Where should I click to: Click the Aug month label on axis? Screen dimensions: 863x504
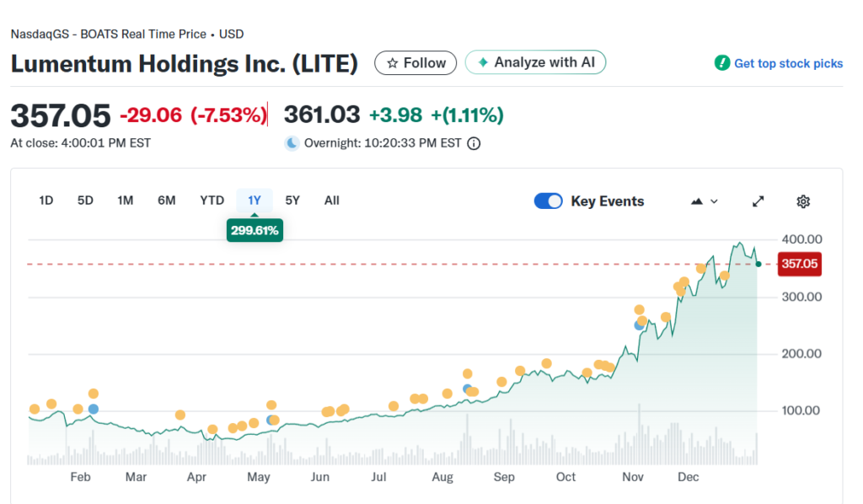coord(442,477)
